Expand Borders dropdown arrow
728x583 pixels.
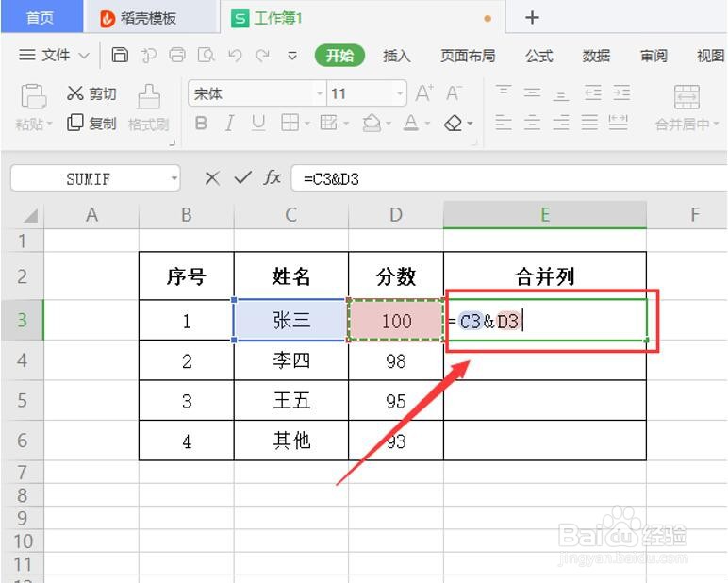coord(306,124)
